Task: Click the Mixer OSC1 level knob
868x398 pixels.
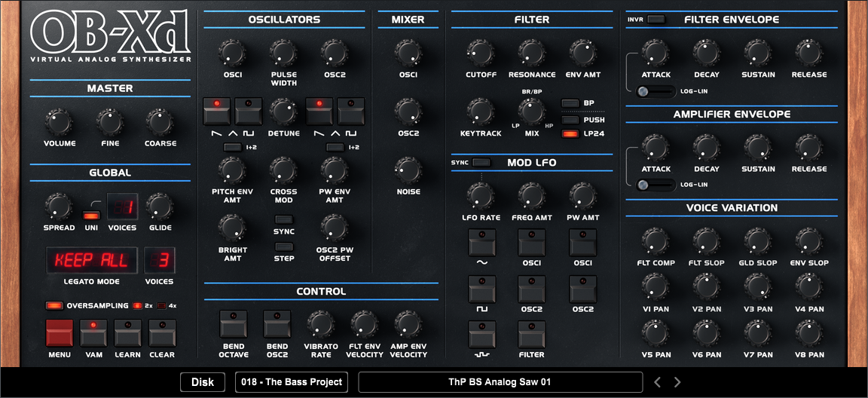Action: coord(408,53)
